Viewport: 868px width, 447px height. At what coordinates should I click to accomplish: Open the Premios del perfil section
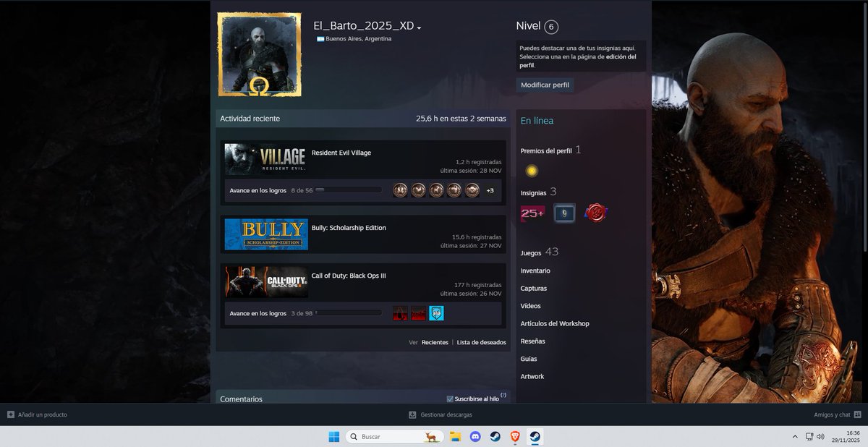click(546, 150)
